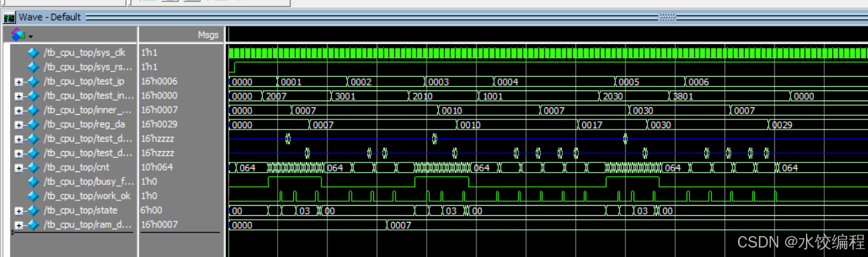868x257 pixels.
Task: Click the diamond icon for cnt
Action: click(x=33, y=167)
